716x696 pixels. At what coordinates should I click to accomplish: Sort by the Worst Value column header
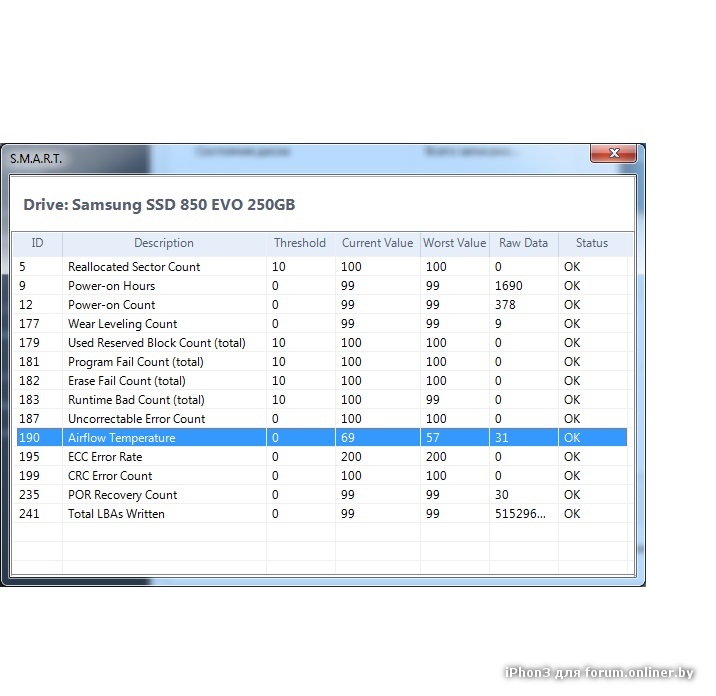455,243
